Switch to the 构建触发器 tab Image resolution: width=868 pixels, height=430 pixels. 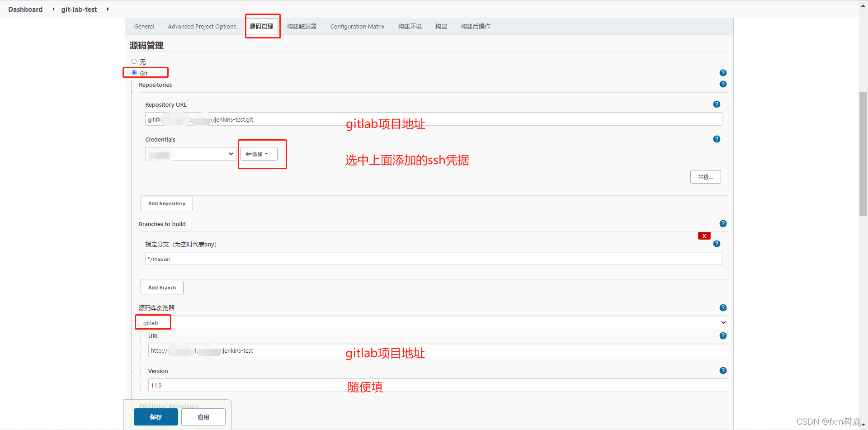302,26
